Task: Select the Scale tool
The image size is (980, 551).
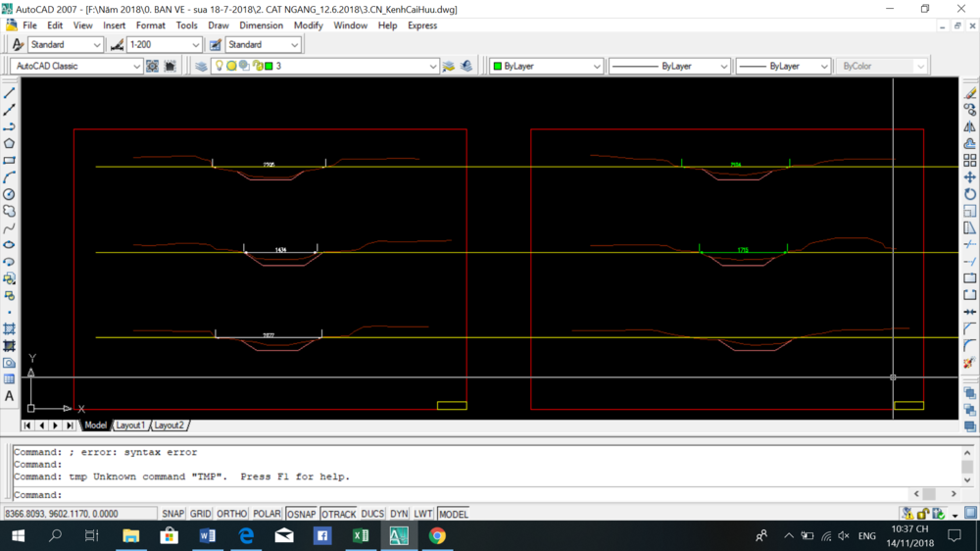Action: [x=970, y=212]
